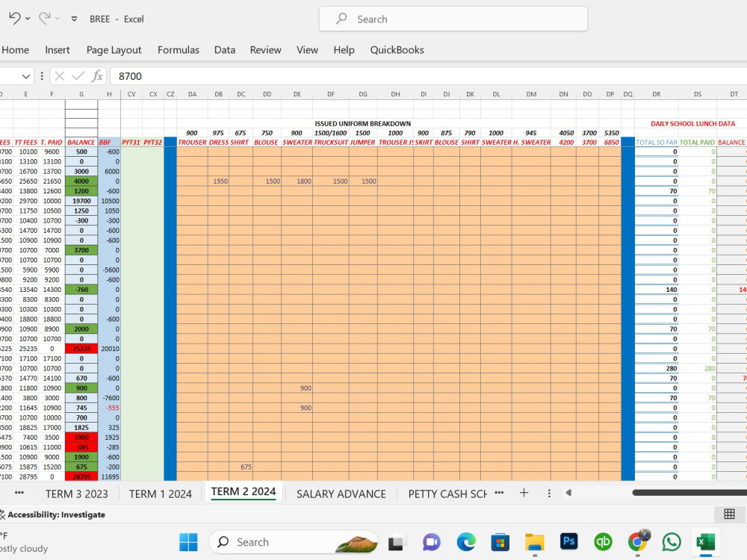Select column DR header
This screenshot has height=560, width=747.
pos(657,94)
